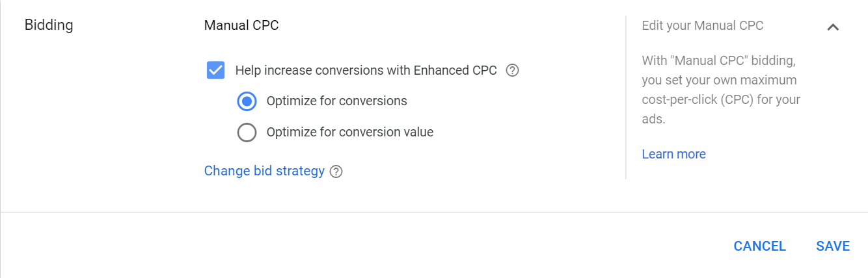Cancel the bidding changes
This screenshot has height=278, width=868.
(760, 246)
